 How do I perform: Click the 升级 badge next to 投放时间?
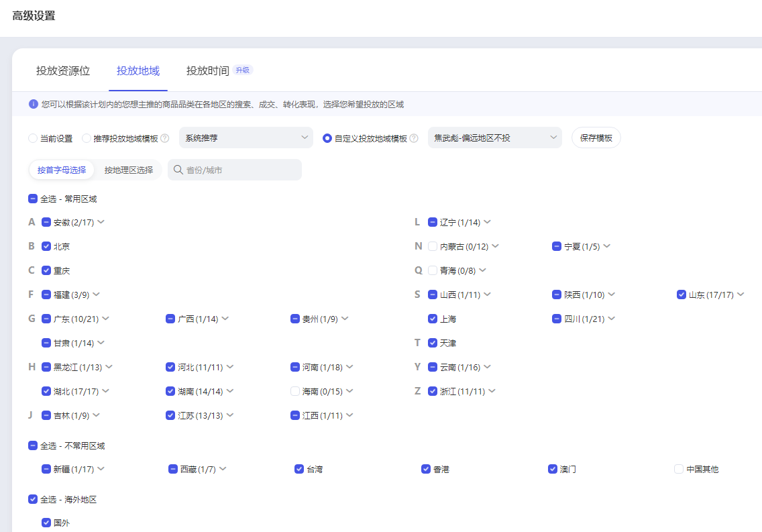pos(242,70)
